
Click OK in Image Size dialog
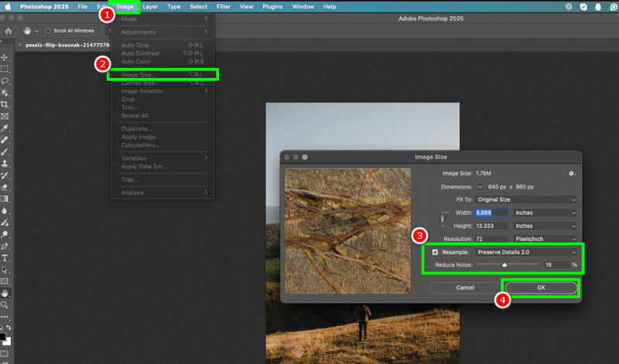click(540, 287)
